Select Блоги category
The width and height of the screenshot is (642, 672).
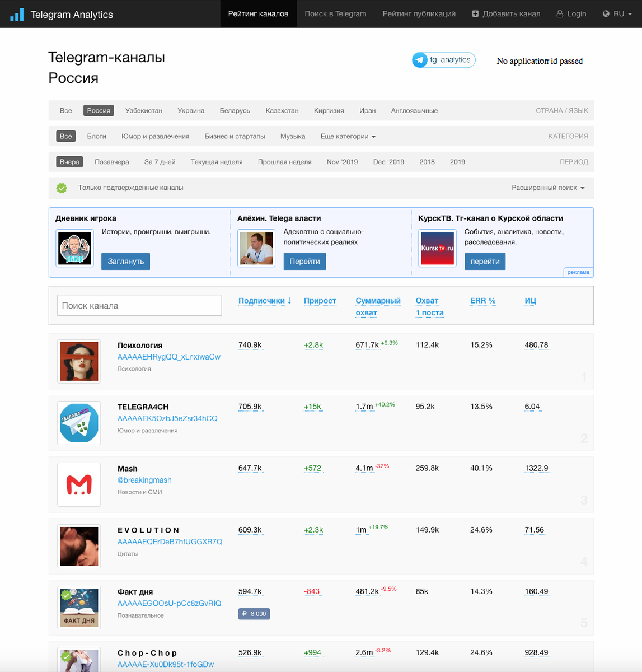pyautogui.click(x=97, y=136)
